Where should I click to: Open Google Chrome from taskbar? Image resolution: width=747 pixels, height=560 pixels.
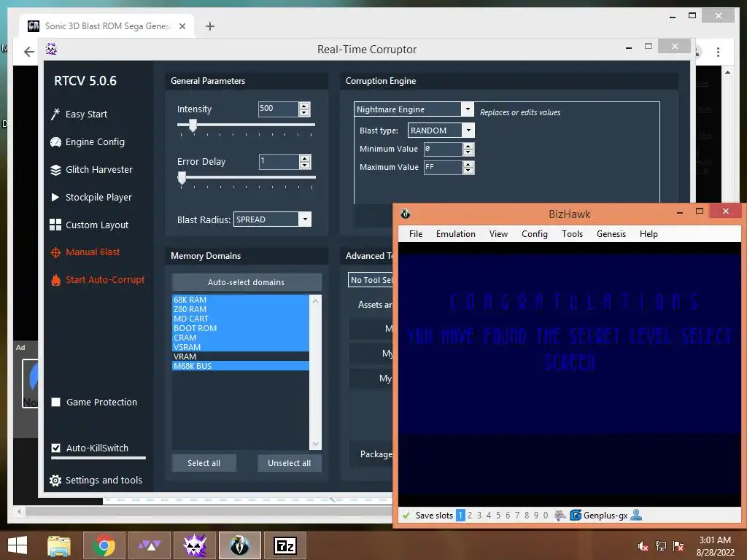tap(104, 545)
